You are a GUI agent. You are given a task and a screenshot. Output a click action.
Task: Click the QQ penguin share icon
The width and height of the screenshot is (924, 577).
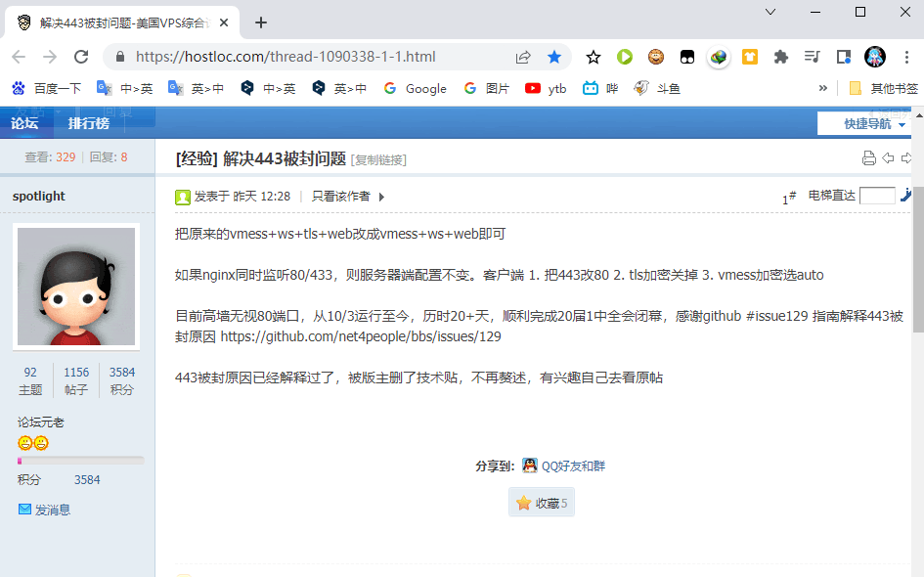point(529,466)
